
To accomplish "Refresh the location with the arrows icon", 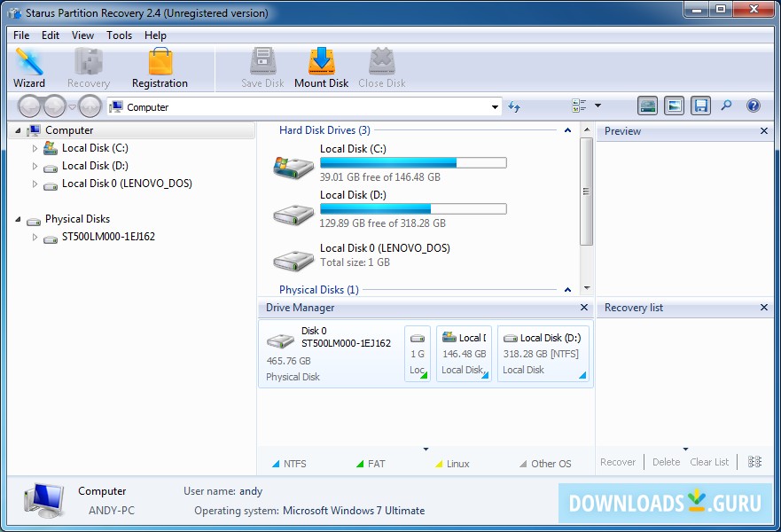I will pyautogui.click(x=514, y=106).
